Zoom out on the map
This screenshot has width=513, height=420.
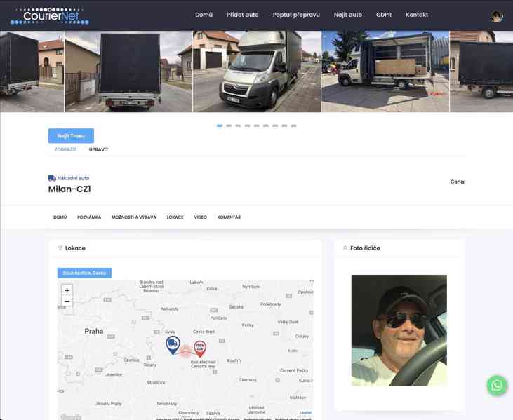pos(67,302)
